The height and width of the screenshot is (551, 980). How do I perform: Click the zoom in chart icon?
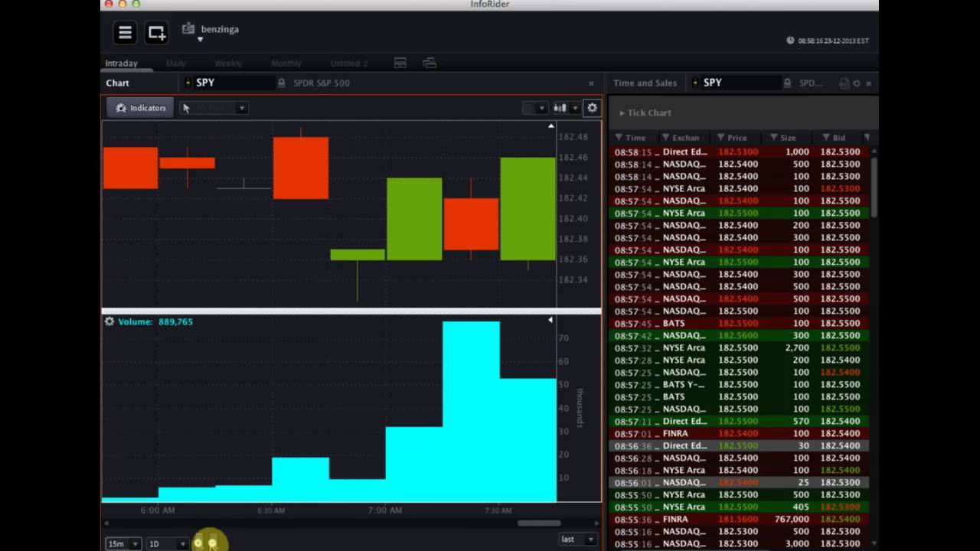pos(198,543)
